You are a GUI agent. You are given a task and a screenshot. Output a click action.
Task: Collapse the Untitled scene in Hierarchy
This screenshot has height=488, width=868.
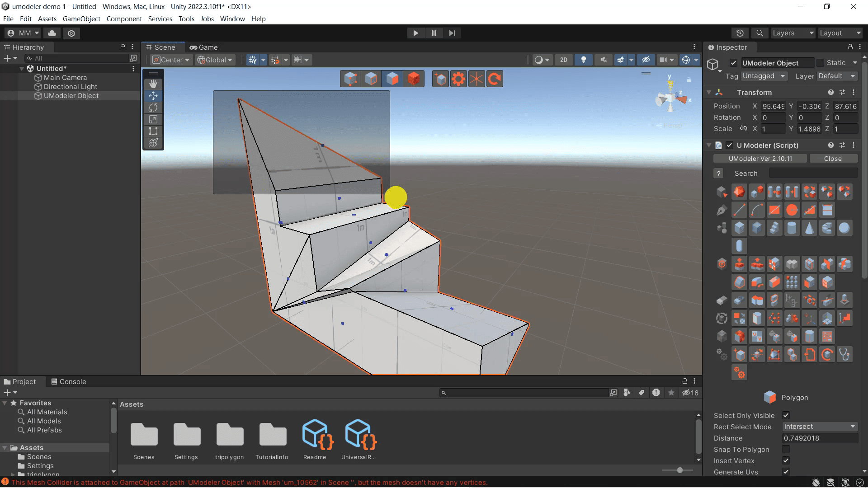pos(22,68)
